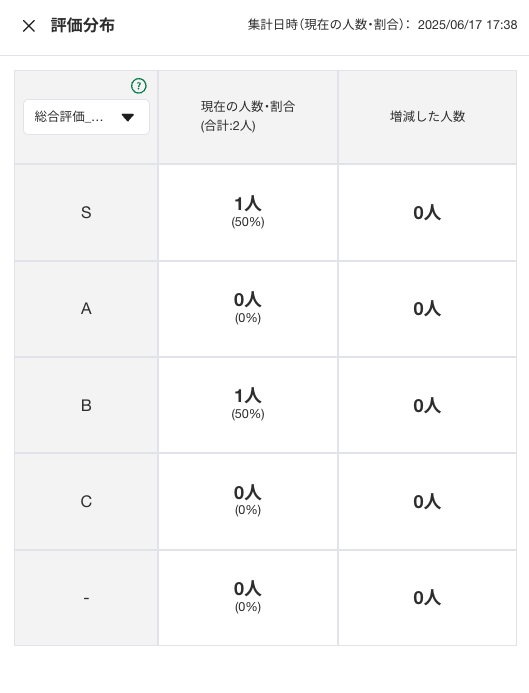This screenshot has width=529, height=693.
Task: Click the green help question mark icon
Action: click(139, 85)
